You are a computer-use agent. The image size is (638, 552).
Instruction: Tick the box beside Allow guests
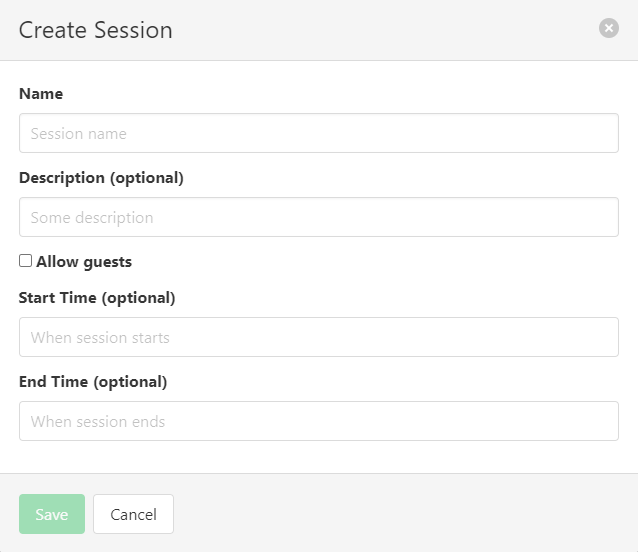point(26,261)
